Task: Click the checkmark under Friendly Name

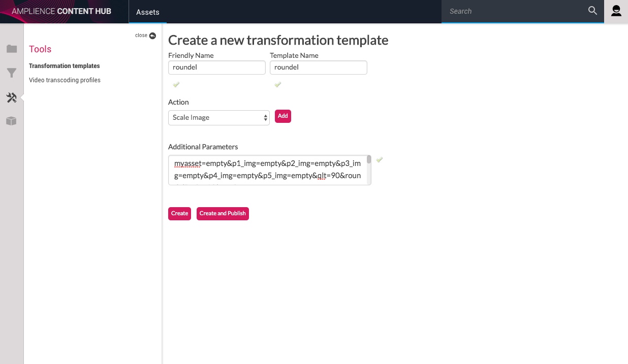Action: pyautogui.click(x=176, y=84)
